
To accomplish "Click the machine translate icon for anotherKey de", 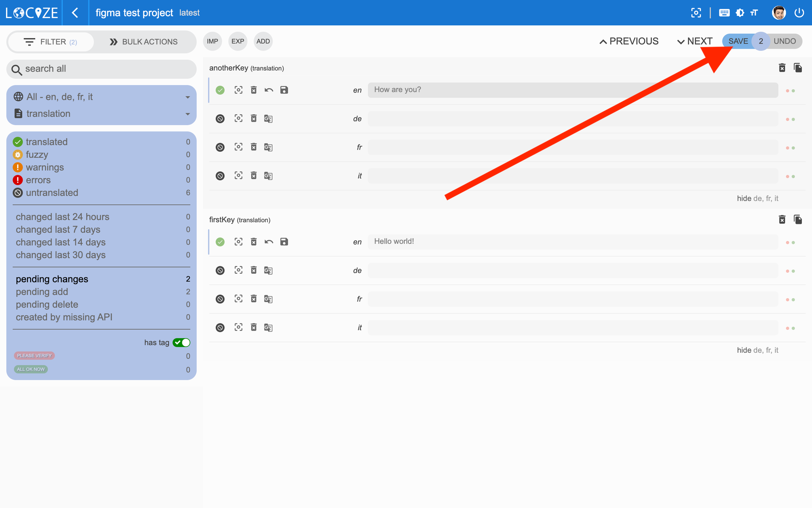I will 268,119.
